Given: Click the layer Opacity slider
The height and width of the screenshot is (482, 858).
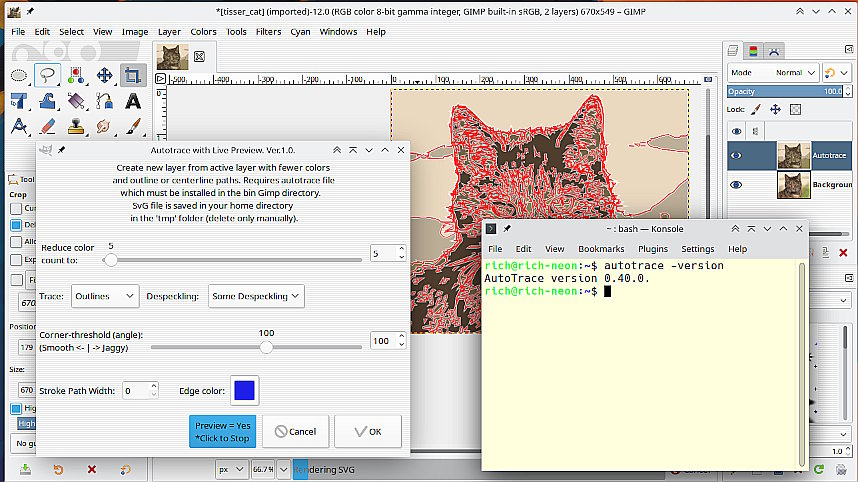Looking at the screenshot, I should coord(785,91).
